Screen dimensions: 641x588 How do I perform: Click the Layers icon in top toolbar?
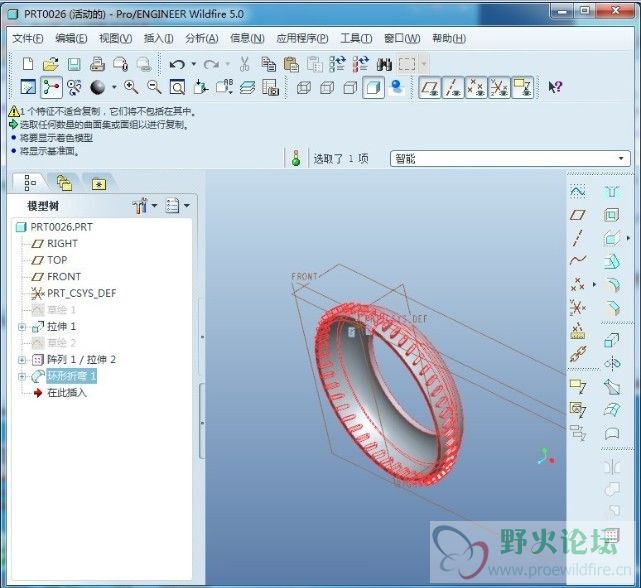(247, 87)
